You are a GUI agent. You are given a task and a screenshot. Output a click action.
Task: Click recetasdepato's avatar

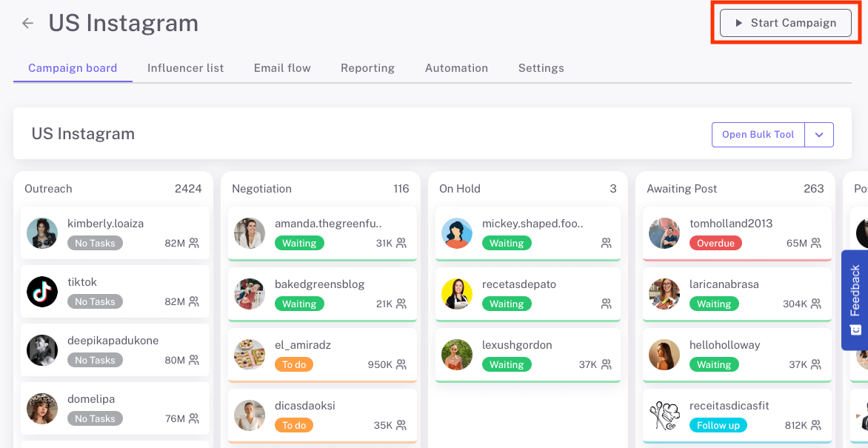point(457,294)
